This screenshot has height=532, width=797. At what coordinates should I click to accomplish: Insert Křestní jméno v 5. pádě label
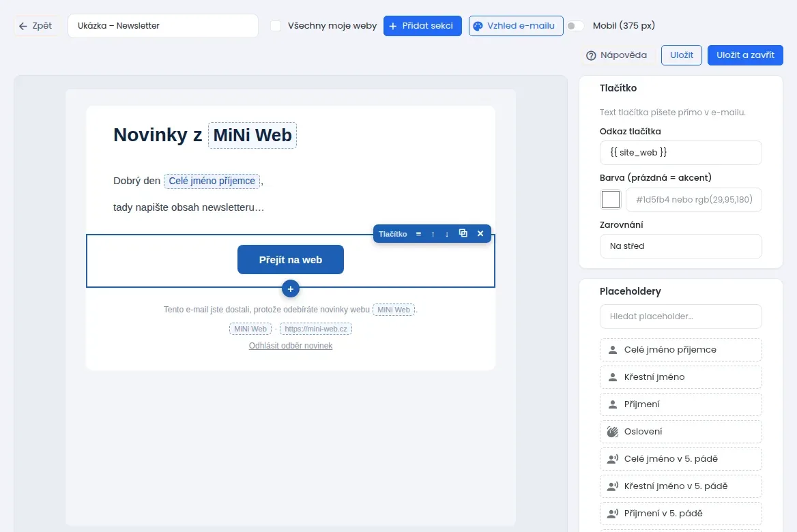click(676, 486)
